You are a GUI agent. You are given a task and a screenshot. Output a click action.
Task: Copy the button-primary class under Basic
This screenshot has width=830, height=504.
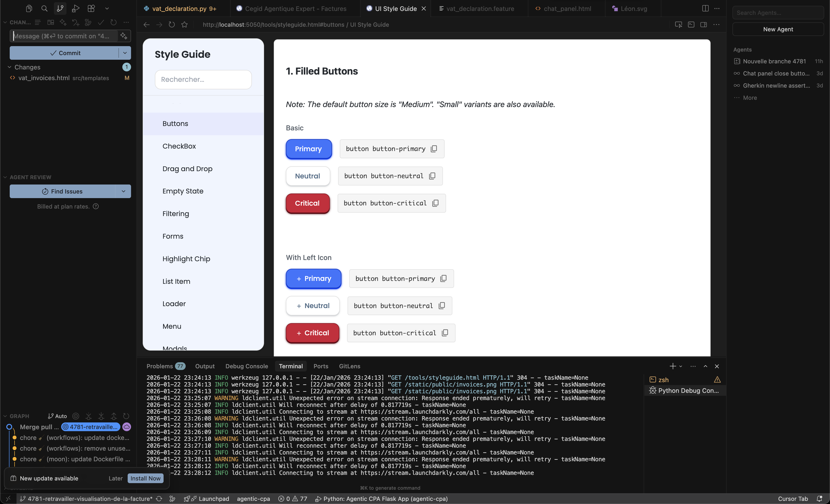click(434, 149)
